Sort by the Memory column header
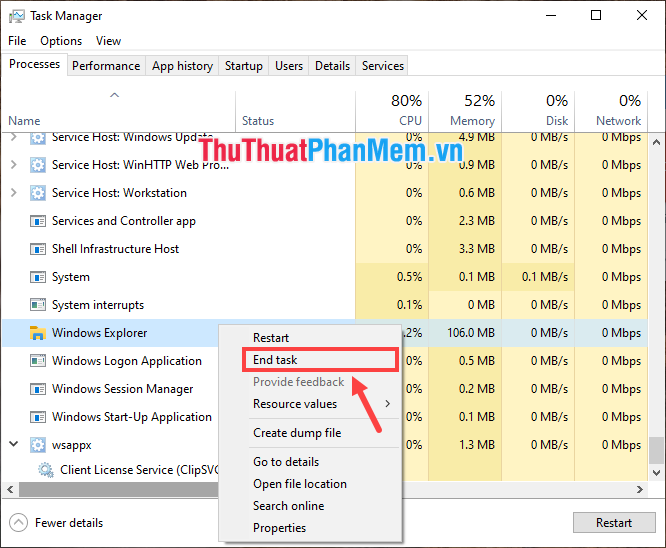 465,111
